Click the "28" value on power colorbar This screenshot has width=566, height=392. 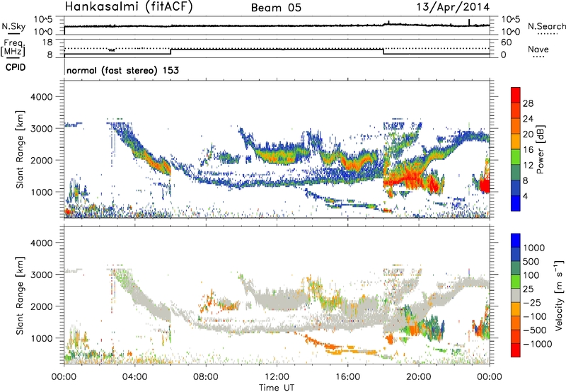(x=528, y=103)
